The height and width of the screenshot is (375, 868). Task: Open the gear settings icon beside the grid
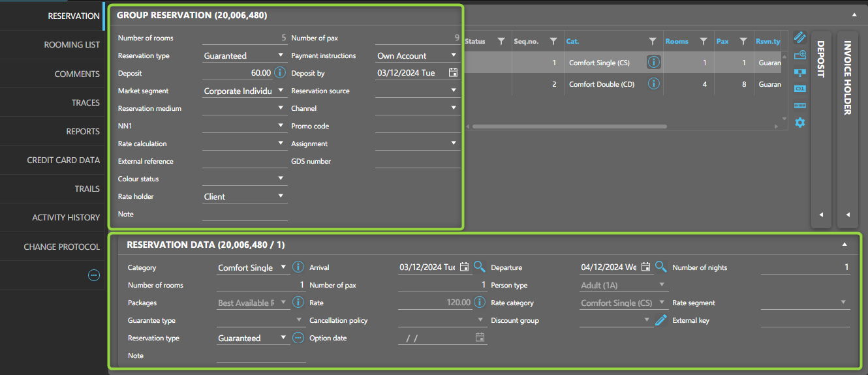tap(799, 123)
